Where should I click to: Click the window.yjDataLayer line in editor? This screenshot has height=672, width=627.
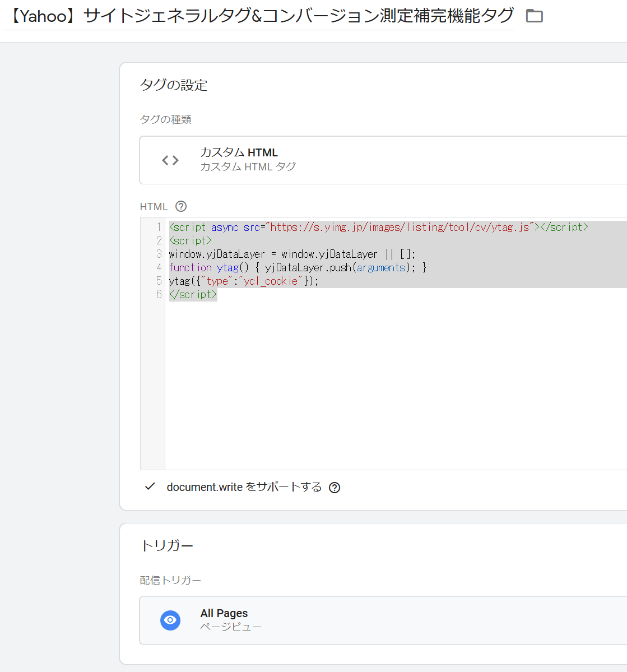click(x=292, y=254)
